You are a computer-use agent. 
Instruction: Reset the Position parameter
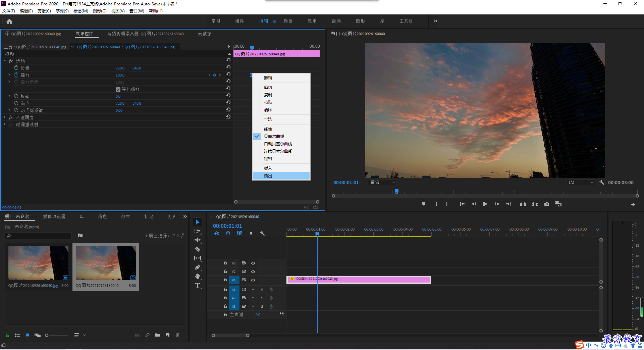click(x=228, y=67)
